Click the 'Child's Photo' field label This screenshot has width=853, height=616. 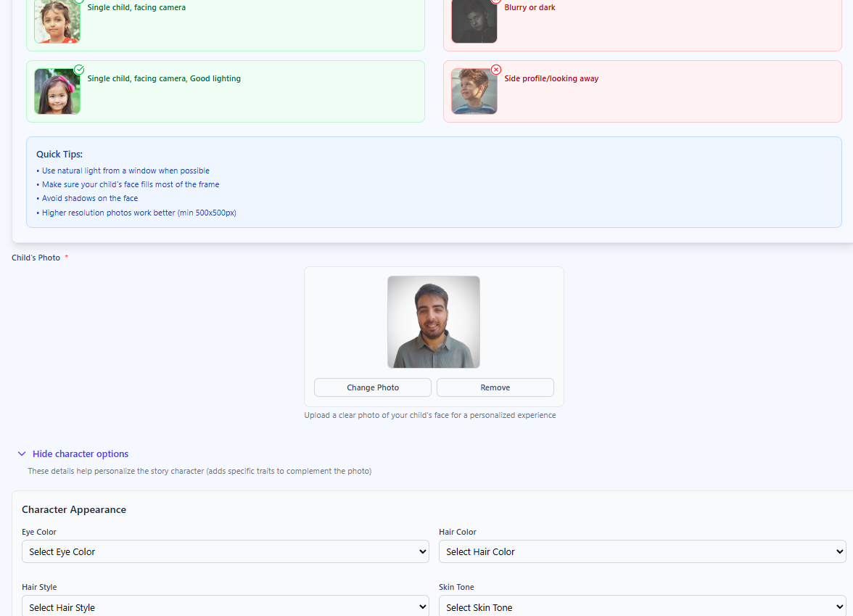[x=36, y=258]
